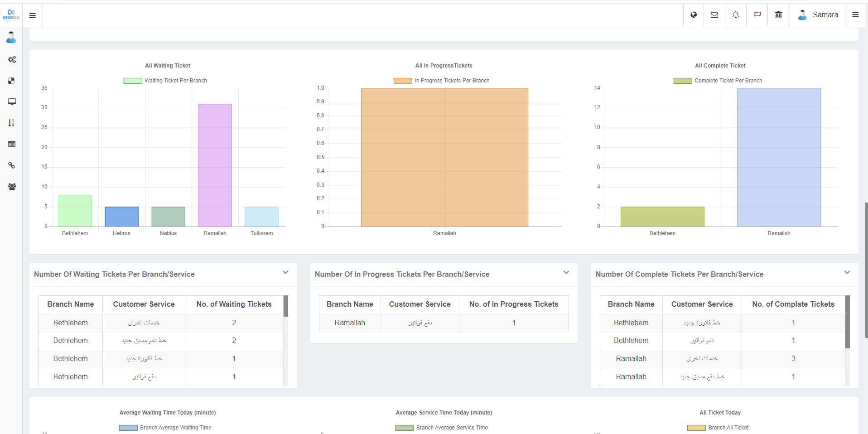868x434 pixels.
Task: Open the list card sidebar icon
Action: [x=12, y=144]
